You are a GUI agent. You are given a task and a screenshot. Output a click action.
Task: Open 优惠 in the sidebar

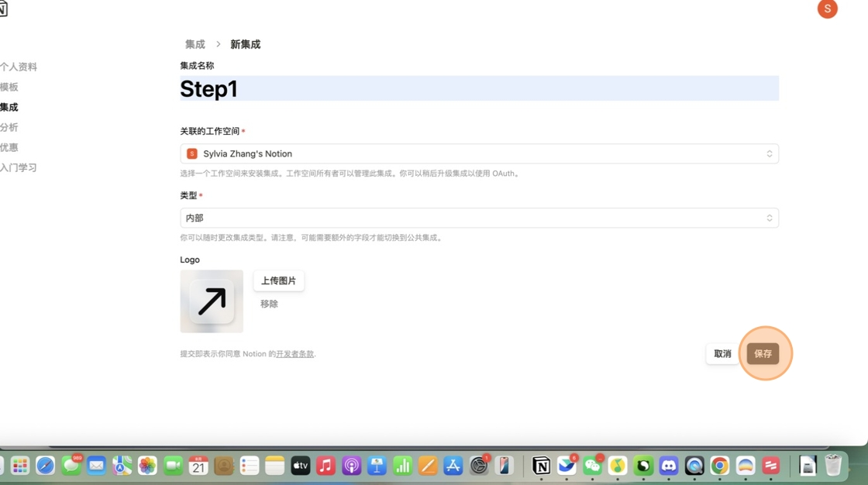pos(9,147)
